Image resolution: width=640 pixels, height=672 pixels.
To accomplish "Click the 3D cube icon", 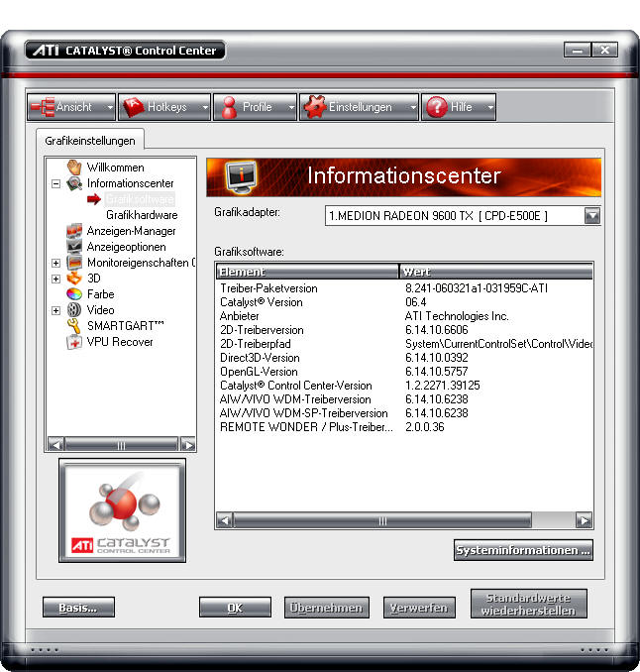I will click(74, 279).
